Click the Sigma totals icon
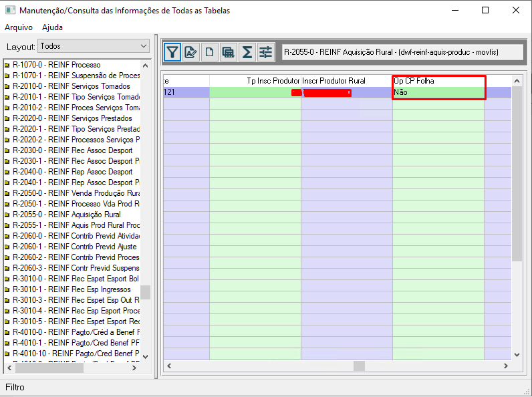The image size is (532, 397). 247,52
